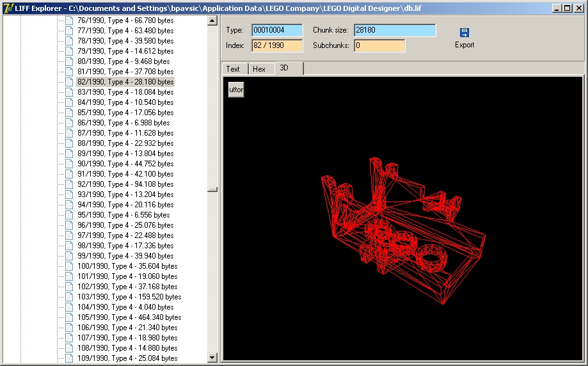The width and height of the screenshot is (588, 366).
Task: Click the tree list scrollbar down arrow
Action: tap(212, 357)
